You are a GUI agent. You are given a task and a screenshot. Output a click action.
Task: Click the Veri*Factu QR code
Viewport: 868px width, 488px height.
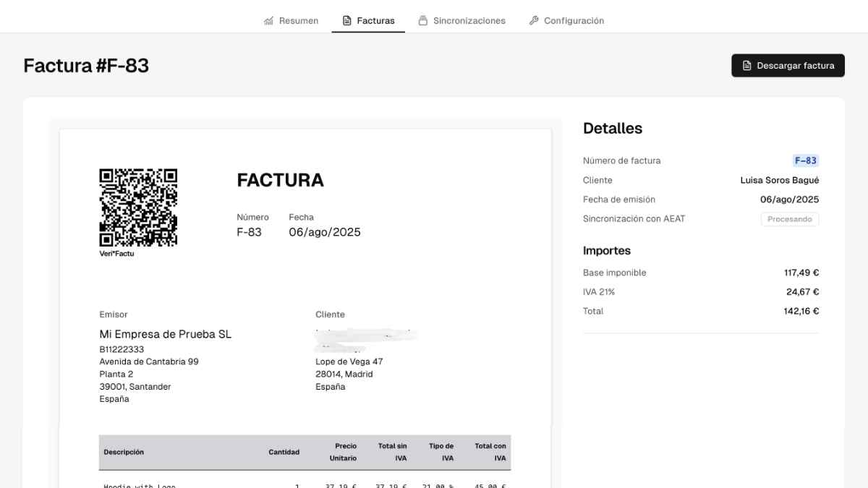[x=138, y=207]
